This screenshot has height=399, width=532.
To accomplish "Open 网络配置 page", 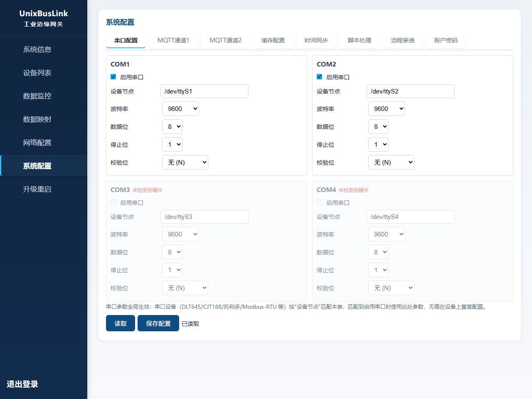I will (44, 143).
